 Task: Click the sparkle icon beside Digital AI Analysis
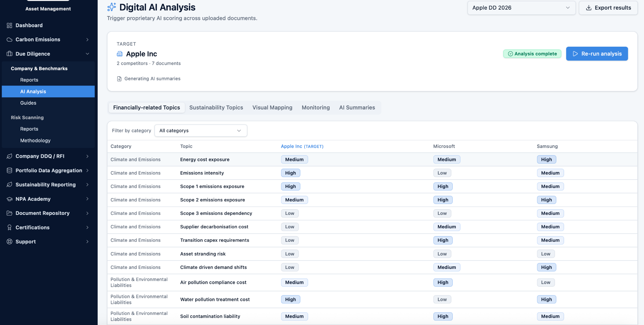point(112,7)
